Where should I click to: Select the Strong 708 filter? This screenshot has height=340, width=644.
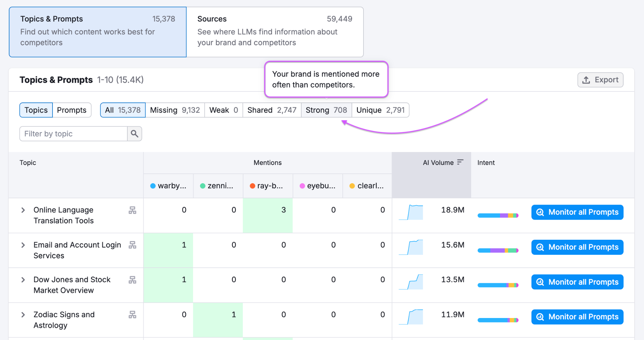[x=326, y=110]
